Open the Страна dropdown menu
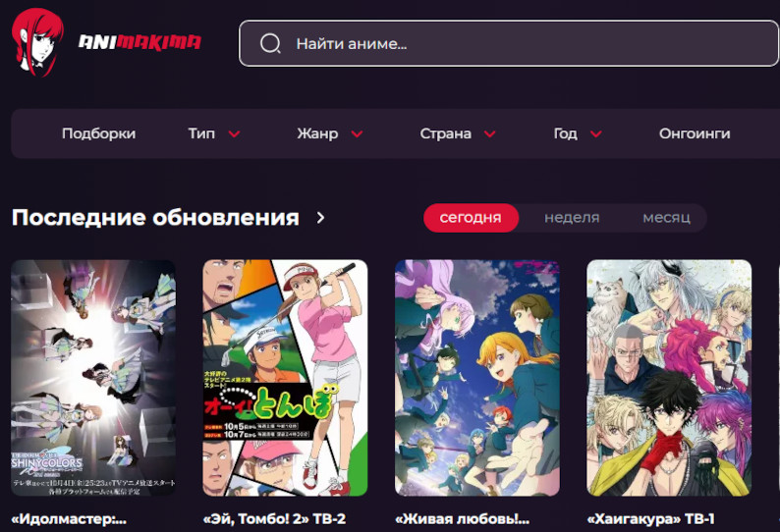 click(458, 133)
